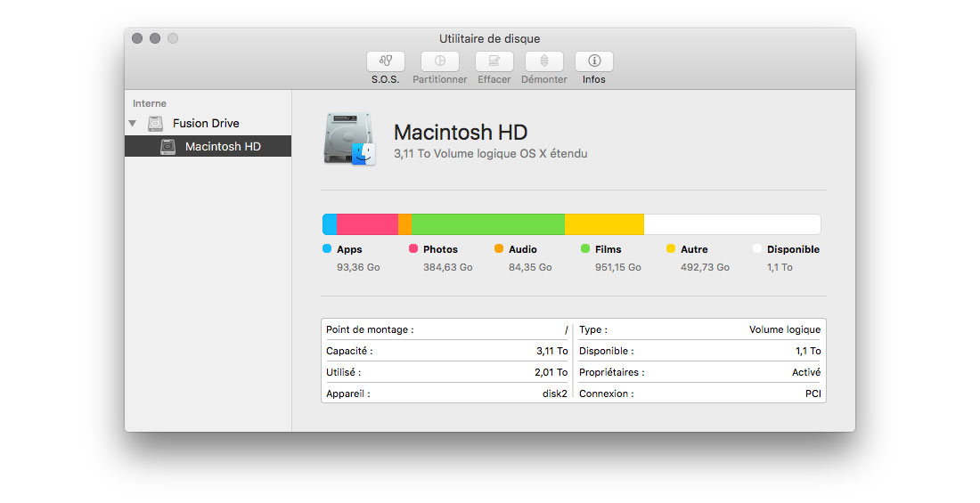The width and height of the screenshot is (980, 503).
Task: Collapse the Fusion Drive disclosure triangle
Action: [133, 123]
